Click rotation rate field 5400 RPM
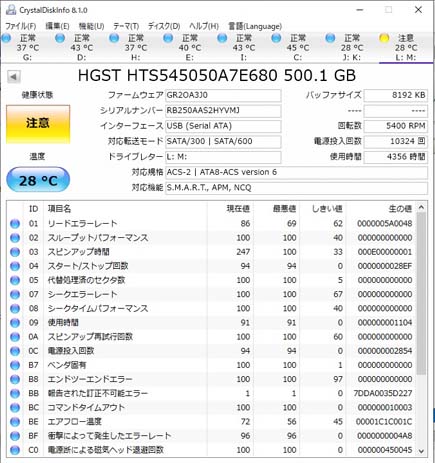The image size is (435, 463). [396, 126]
